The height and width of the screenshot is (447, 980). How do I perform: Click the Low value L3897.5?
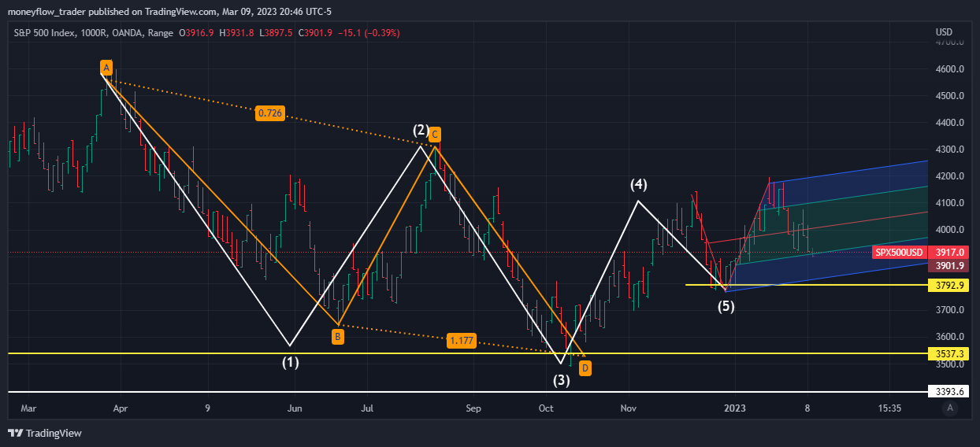click(x=276, y=33)
